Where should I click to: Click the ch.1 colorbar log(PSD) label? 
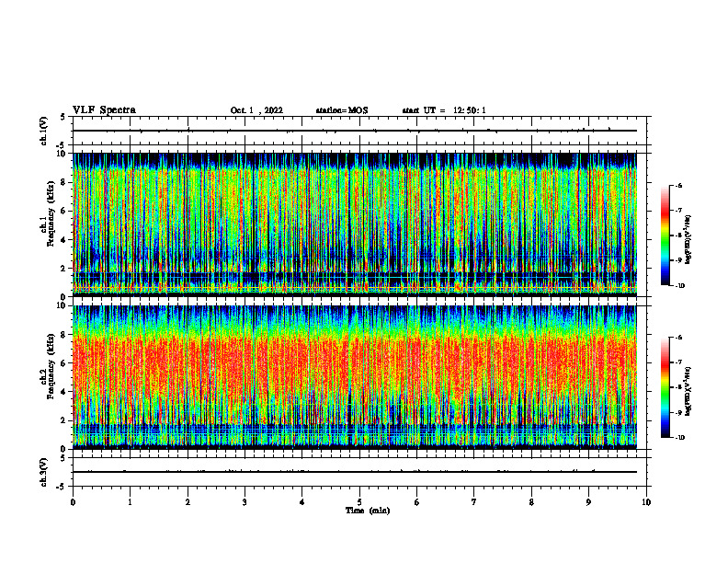(x=688, y=240)
